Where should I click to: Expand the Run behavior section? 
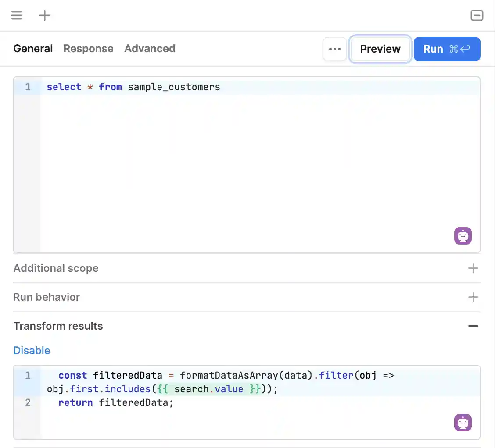tap(473, 297)
